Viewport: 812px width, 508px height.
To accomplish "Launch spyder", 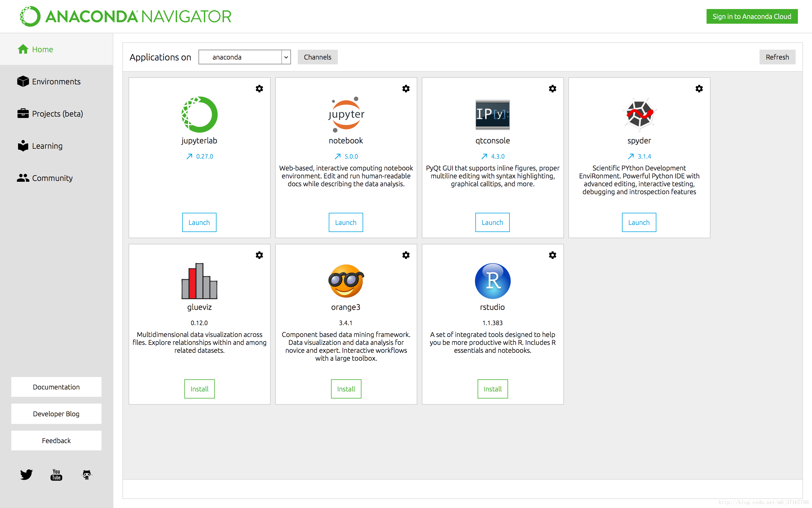I will click(x=639, y=222).
